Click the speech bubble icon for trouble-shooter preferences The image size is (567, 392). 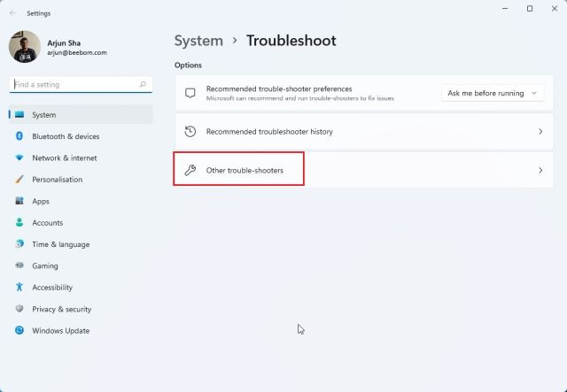[x=190, y=93]
